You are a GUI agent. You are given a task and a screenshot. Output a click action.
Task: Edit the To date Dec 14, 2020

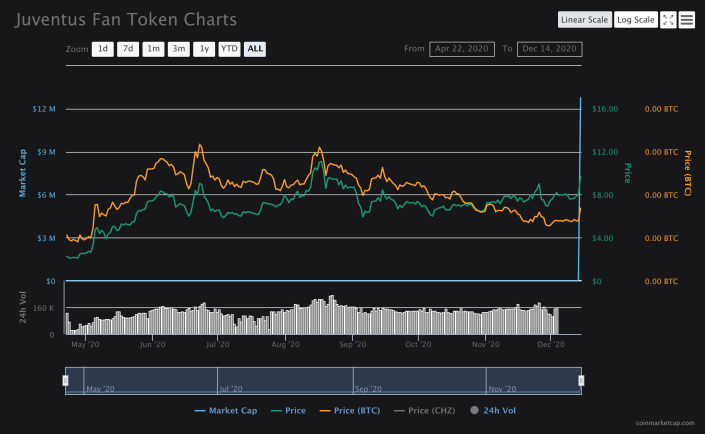click(549, 49)
